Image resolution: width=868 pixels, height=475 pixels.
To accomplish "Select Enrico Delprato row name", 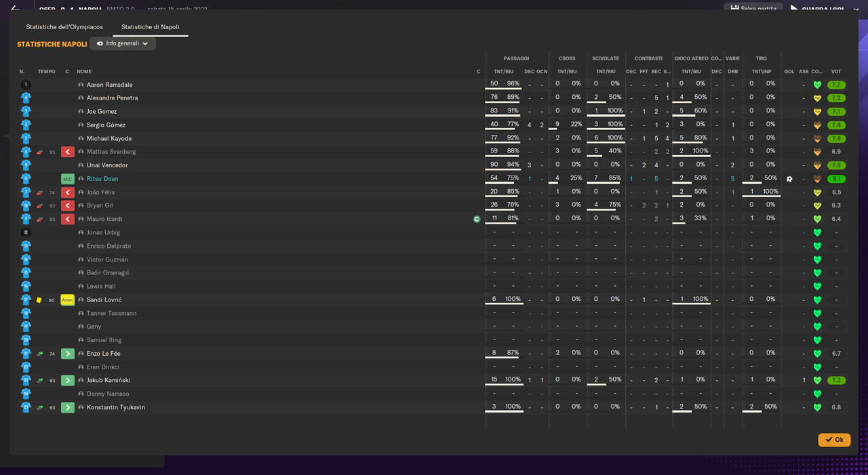I will [108, 246].
